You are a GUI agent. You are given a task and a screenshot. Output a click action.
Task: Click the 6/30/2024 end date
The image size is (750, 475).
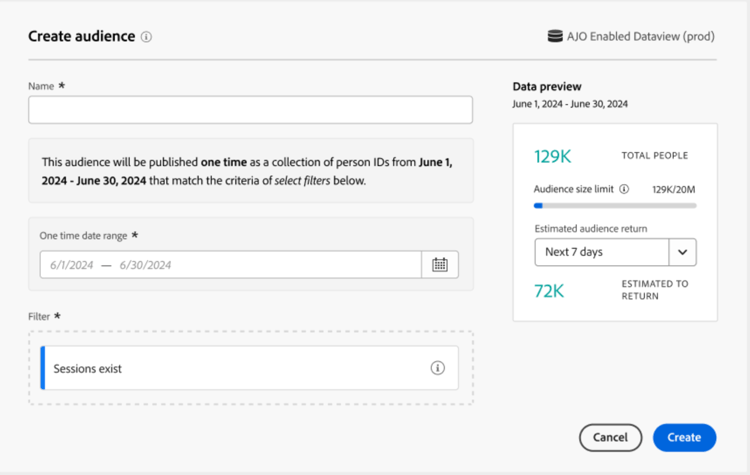coord(145,265)
